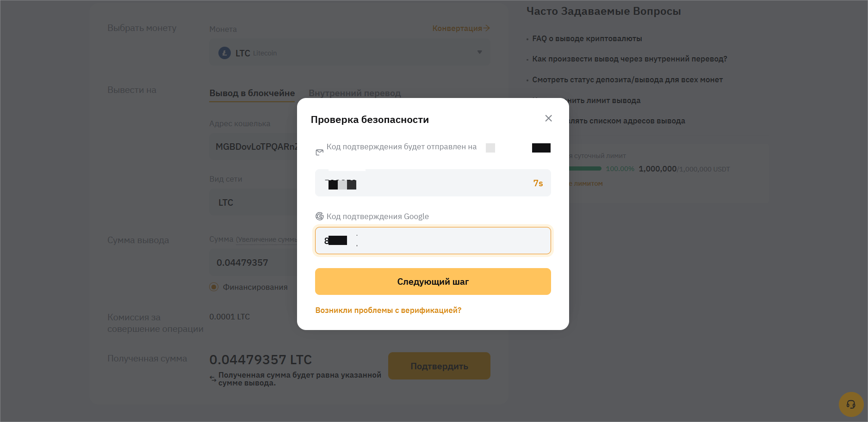Select the Финансирования radio button
Screen dimensions: 868x422
point(214,287)
